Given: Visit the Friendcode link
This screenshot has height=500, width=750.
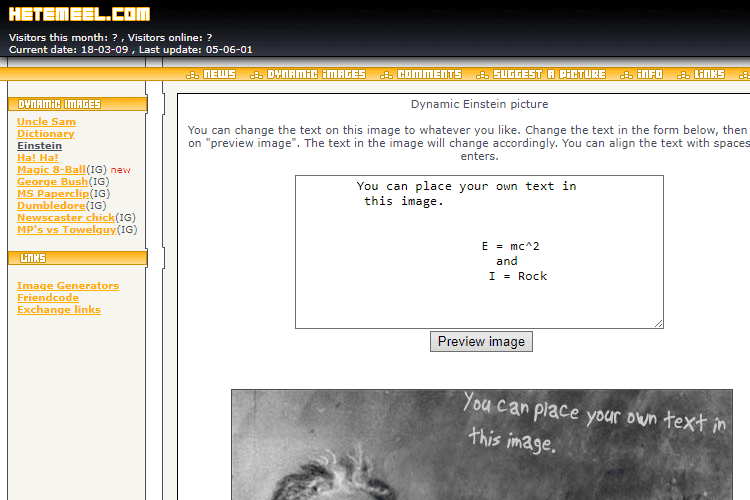Looking at the screenshot, I should tap(48, 298).
